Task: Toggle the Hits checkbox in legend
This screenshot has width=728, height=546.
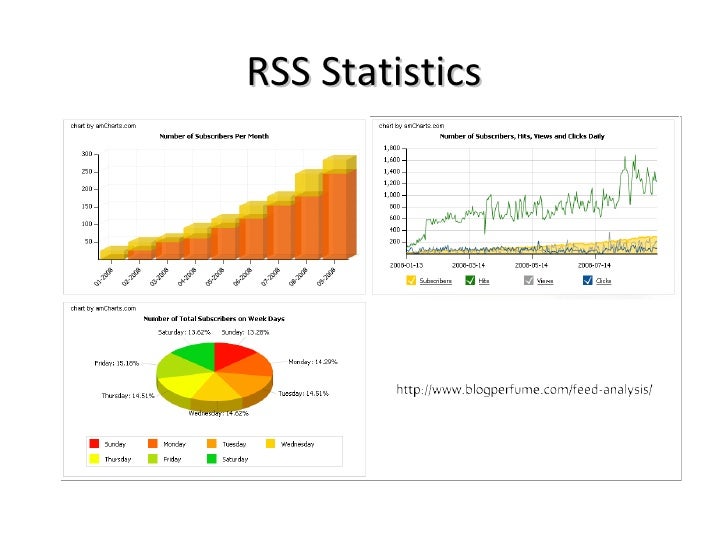Action: (470, 280)
